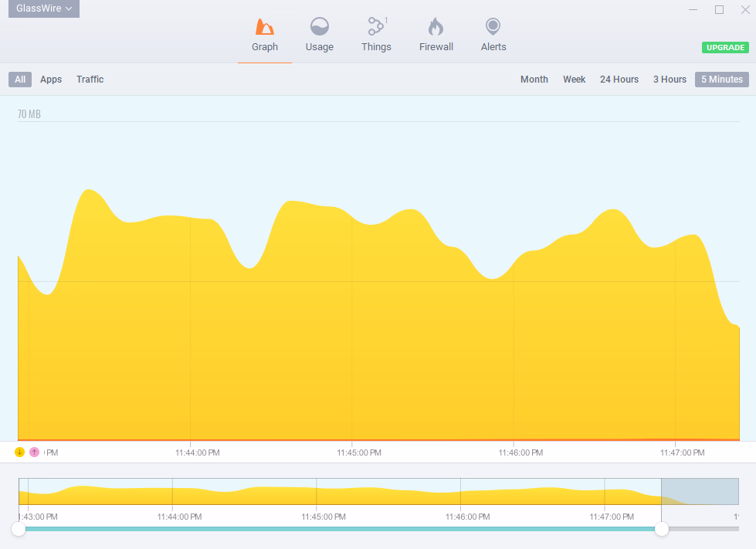
Task: Click the green UPGRADE button
Action: (x=724, y=48)
